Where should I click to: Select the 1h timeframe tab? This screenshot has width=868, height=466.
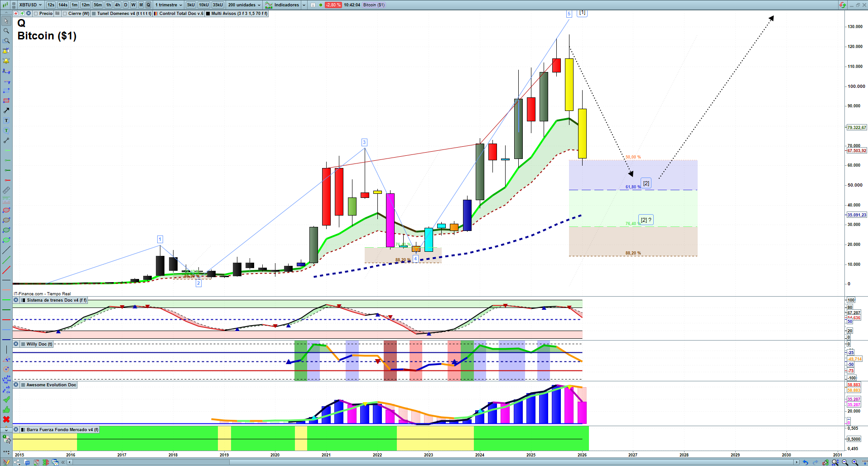click(109, 5)
